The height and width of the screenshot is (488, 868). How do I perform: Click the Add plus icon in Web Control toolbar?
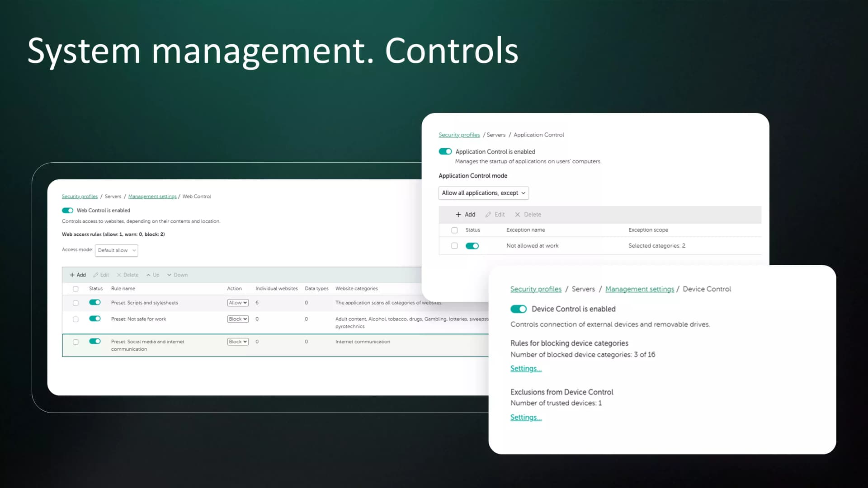tap(72, 275)
